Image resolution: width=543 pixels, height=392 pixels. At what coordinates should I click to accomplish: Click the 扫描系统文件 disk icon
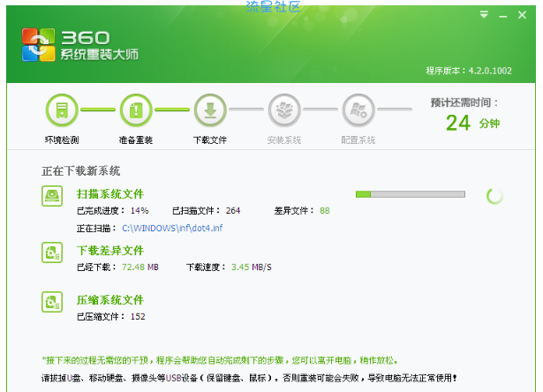coord(52,196)
